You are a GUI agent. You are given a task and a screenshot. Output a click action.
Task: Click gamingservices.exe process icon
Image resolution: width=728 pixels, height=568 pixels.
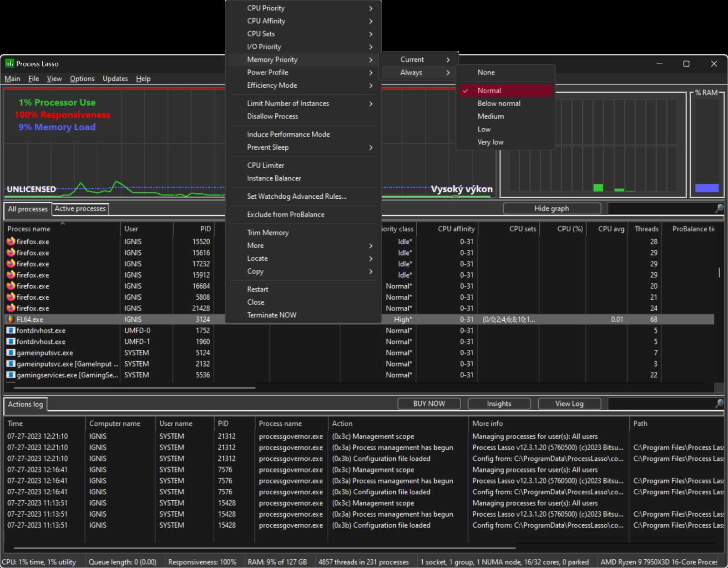pos(11,375)
